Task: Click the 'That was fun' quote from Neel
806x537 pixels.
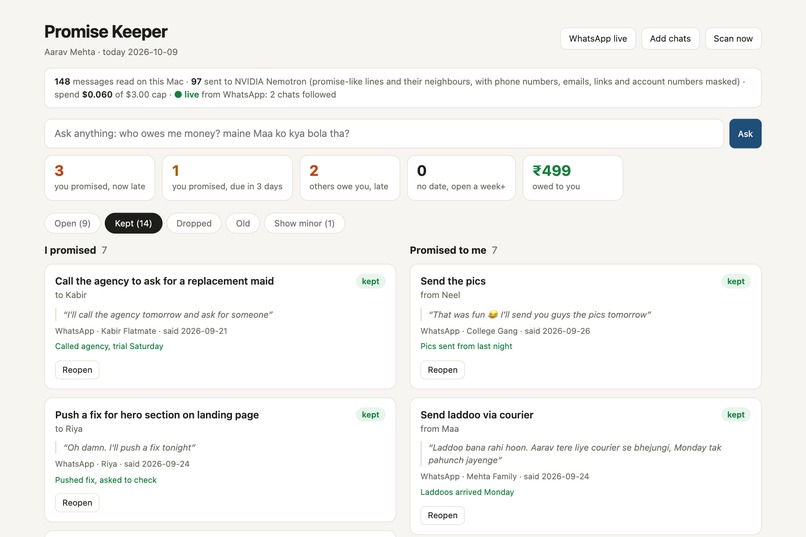Action: (x=540, y=314)
